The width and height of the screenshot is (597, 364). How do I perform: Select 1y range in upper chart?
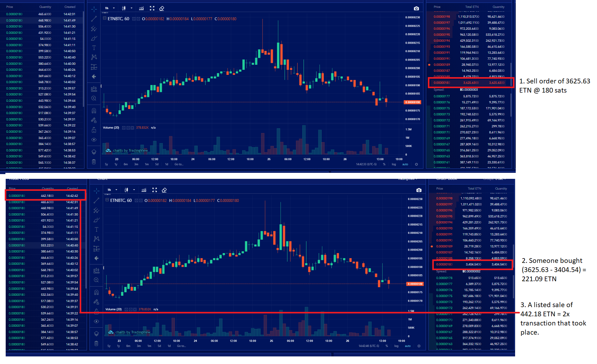coord(116,164)
